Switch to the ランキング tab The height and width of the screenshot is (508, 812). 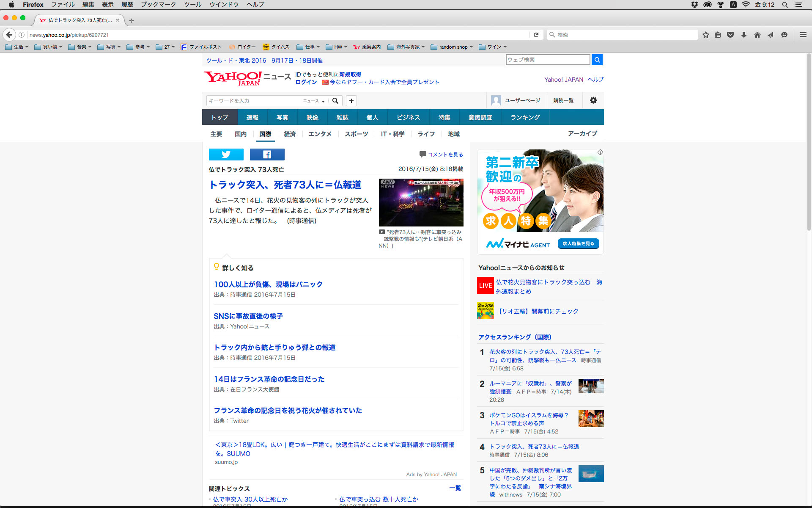[525, 117]
